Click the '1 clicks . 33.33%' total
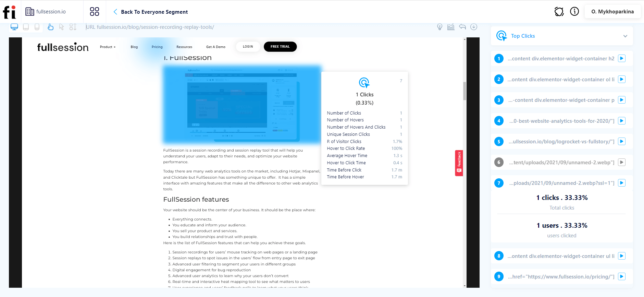644x297 pixels. (x=562, y=198)
